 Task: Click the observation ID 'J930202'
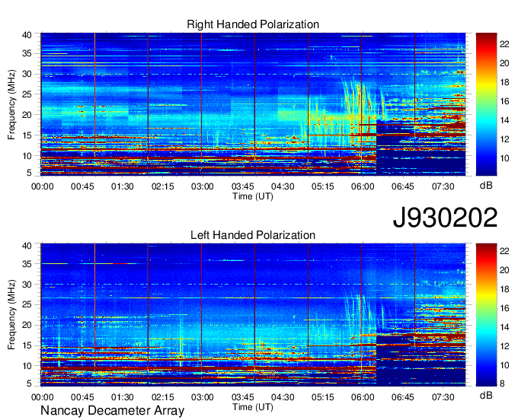[x=445, y=218]
